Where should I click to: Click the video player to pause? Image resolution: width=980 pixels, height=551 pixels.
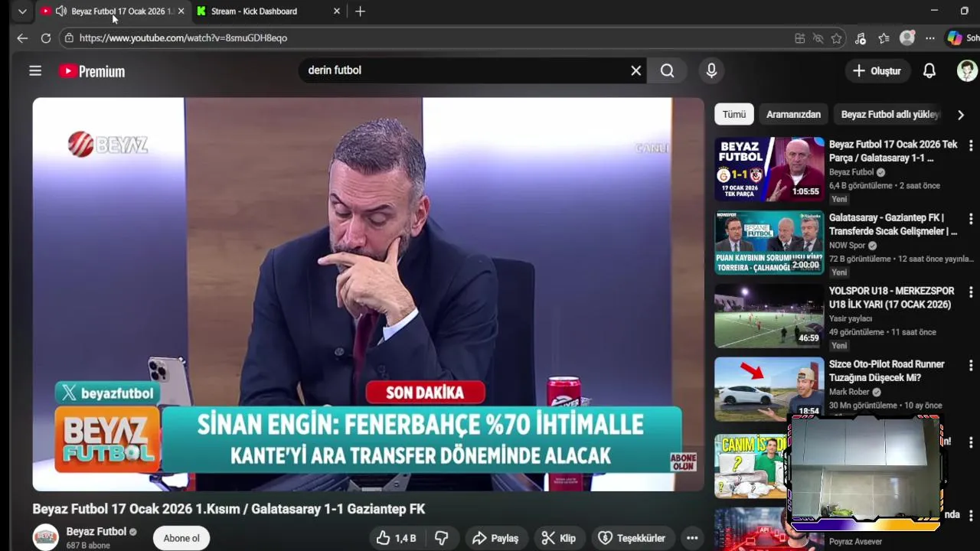pyautogui.click(x=368, y=294)
